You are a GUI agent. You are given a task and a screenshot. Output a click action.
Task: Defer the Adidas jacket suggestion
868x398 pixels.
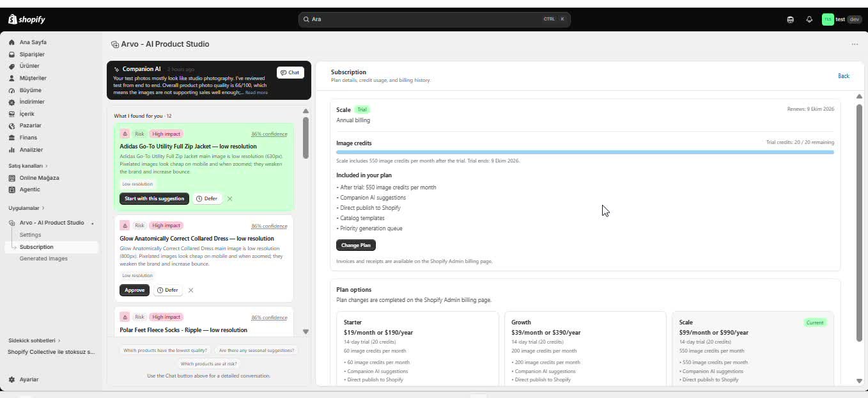[x=206, y=199]
